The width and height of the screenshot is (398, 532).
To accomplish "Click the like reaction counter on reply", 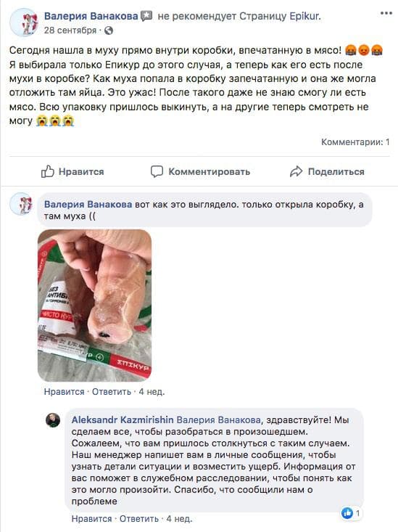I will pos(351,512).
